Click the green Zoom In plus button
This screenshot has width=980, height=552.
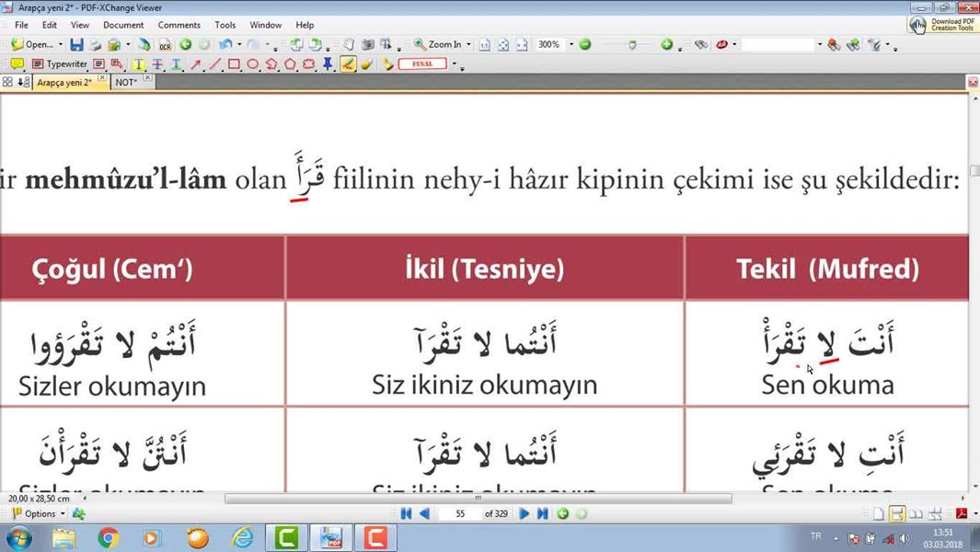667,44
